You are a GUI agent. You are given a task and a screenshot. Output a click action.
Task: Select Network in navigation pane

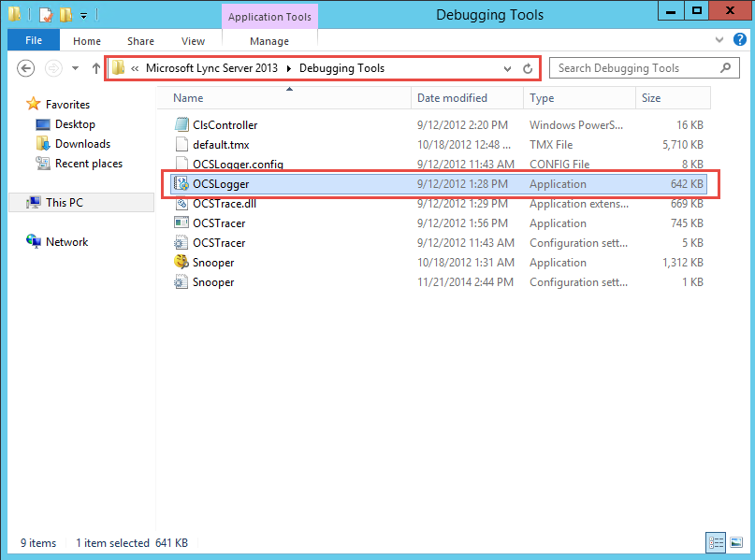[67, 242]
